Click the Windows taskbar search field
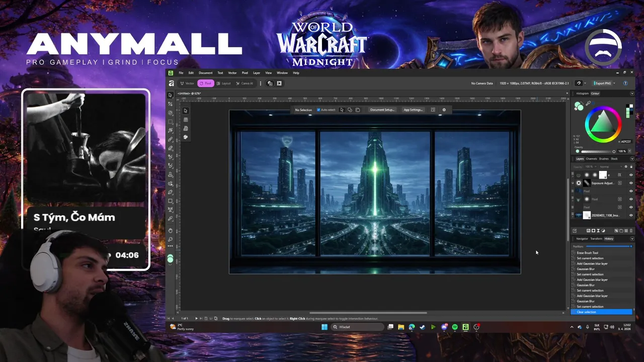Image resolution: width=644 pixels, height=362 pixels. point(357,327)
